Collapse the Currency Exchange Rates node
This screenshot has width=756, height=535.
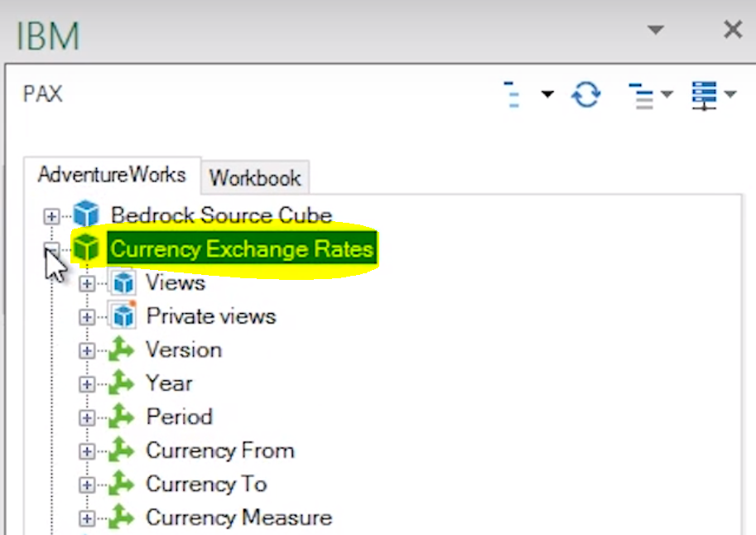click(51, 249)
